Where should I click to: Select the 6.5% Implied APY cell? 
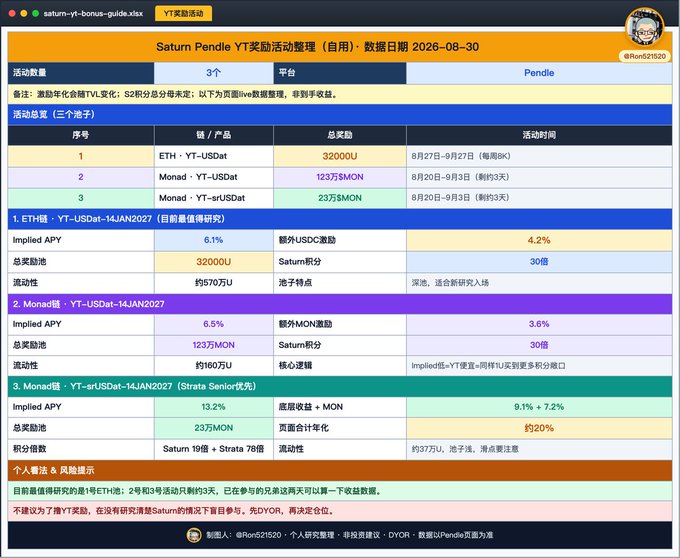point(214,324)
